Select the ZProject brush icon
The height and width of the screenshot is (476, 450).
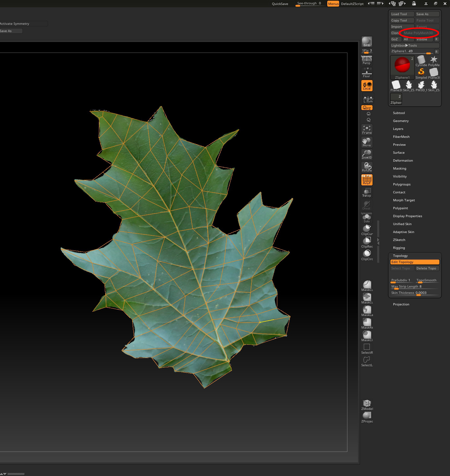pos(367,417)
